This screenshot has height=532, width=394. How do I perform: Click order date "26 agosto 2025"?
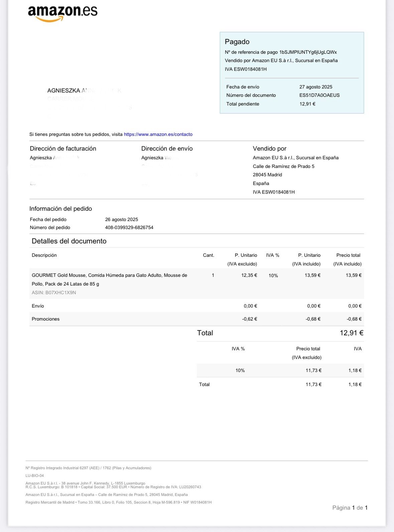[x=121, y=219]
